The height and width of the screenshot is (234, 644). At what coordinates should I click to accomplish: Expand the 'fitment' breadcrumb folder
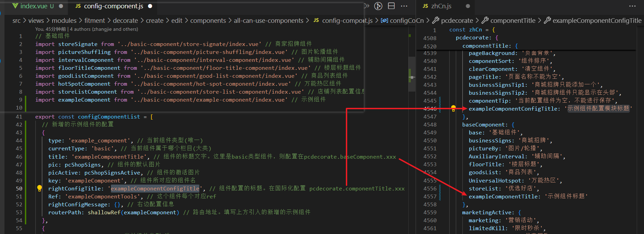click(x=94, y=21)
